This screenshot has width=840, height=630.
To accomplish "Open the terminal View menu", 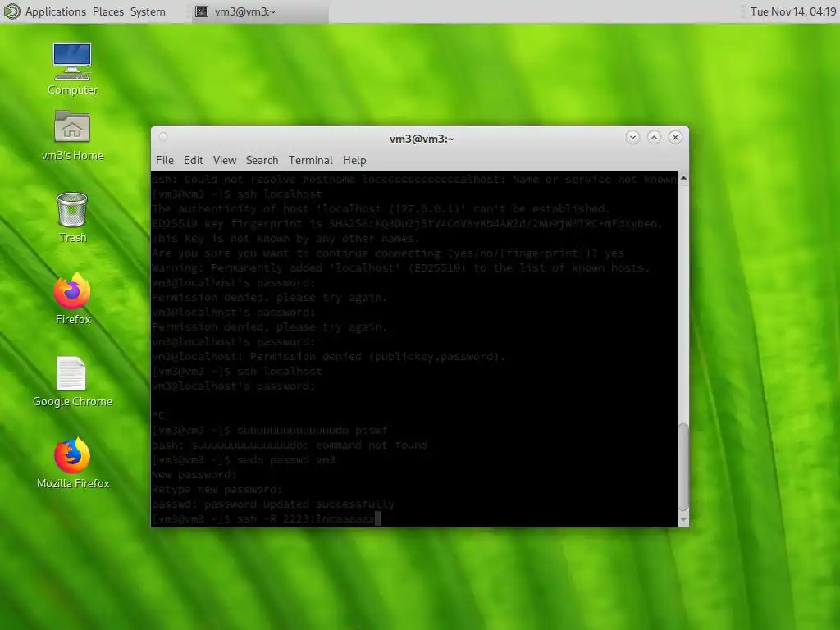I will 225,160.
